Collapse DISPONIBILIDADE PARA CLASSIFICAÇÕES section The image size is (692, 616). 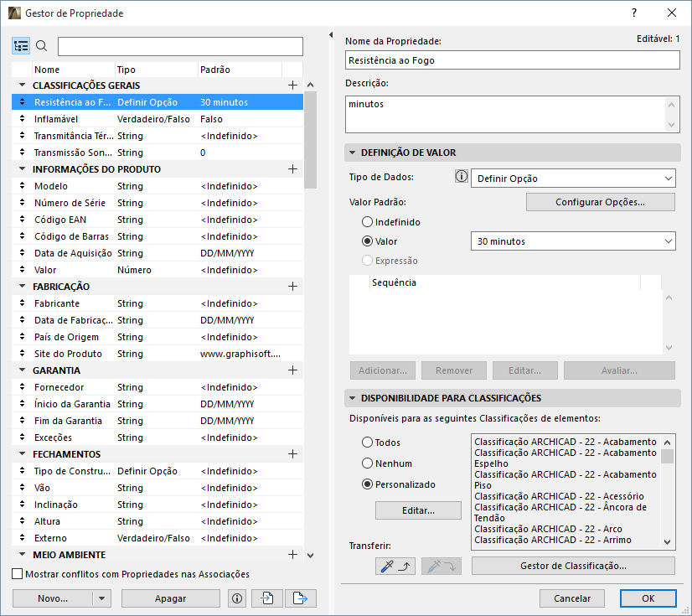pos(352,398)
